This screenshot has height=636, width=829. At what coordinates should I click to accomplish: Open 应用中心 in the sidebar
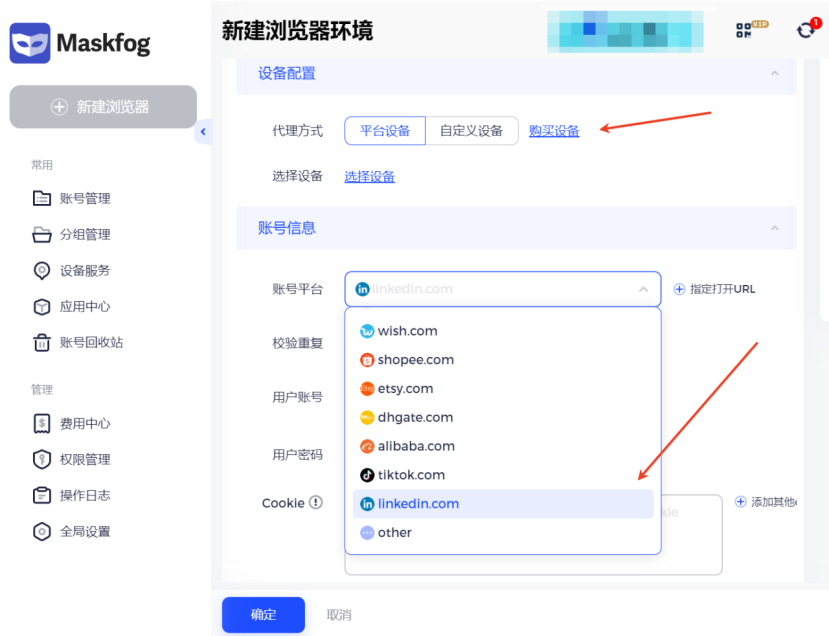[x=84, y=307]
